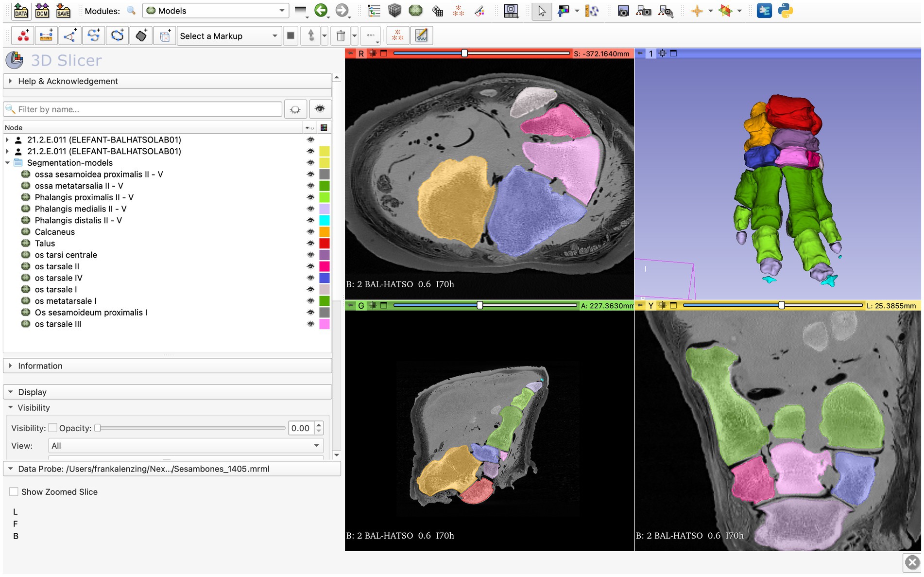Click the Filter by name field
This screenshot has width=924, height=577.
coord(143,109)
